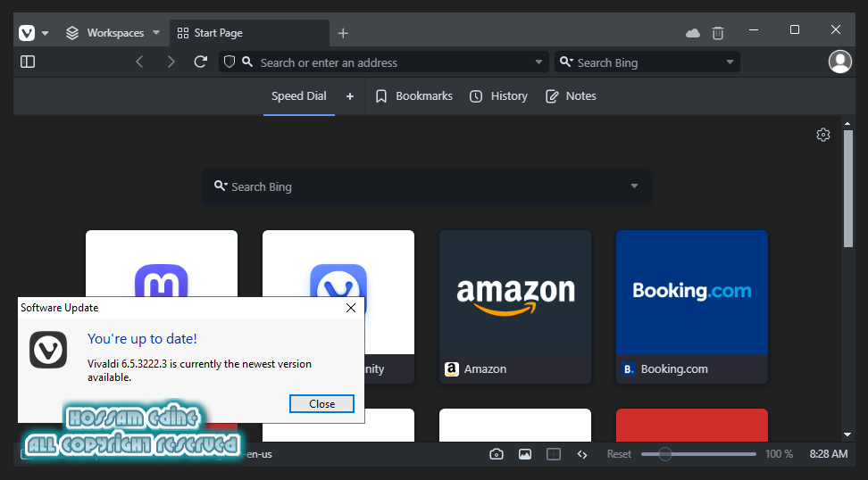
Task: Click scrollbar down arrow
Action: pos(848,434)
